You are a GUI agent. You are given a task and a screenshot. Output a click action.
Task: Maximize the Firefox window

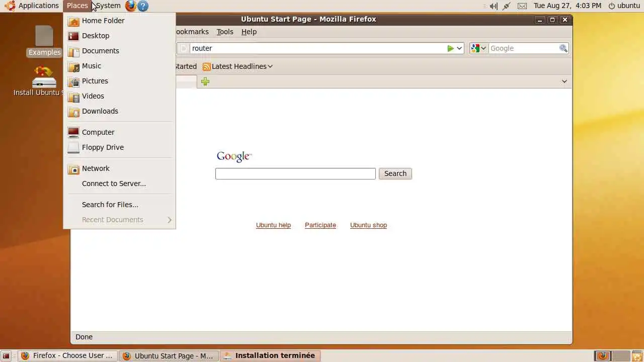pos(552,20)
